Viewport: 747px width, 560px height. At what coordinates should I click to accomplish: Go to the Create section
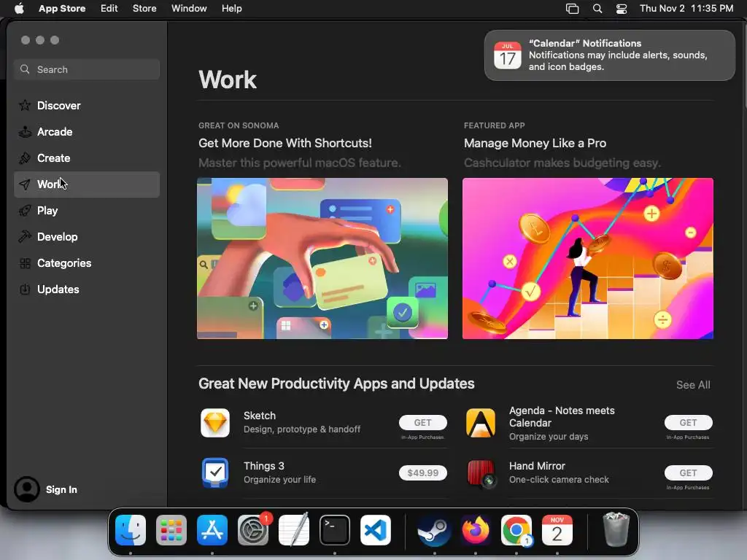(x=86, y=158)
